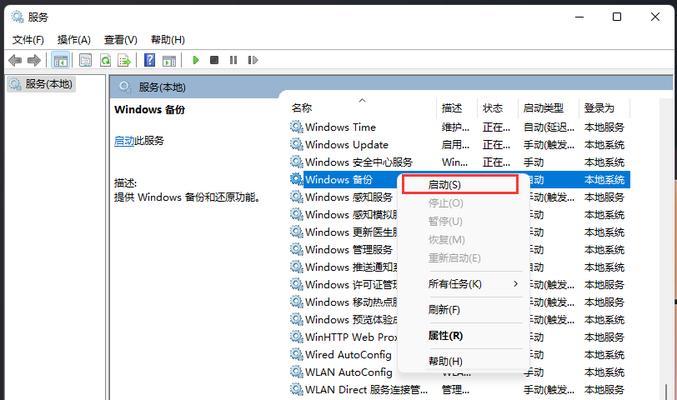The width and height of the screenshot is (677, 400).
Task: Open the 文件(F) menu
Action: click(x=28, y=40)
